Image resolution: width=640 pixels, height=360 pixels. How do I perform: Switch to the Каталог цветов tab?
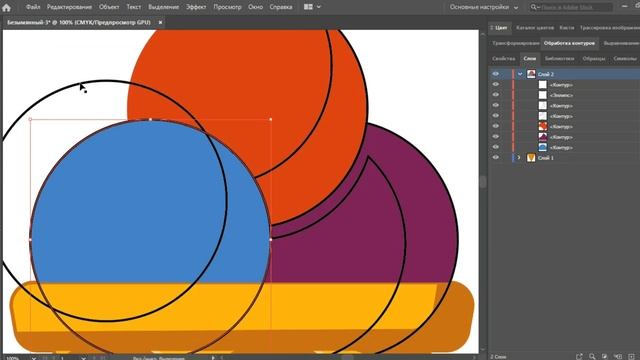pos(535,28)
